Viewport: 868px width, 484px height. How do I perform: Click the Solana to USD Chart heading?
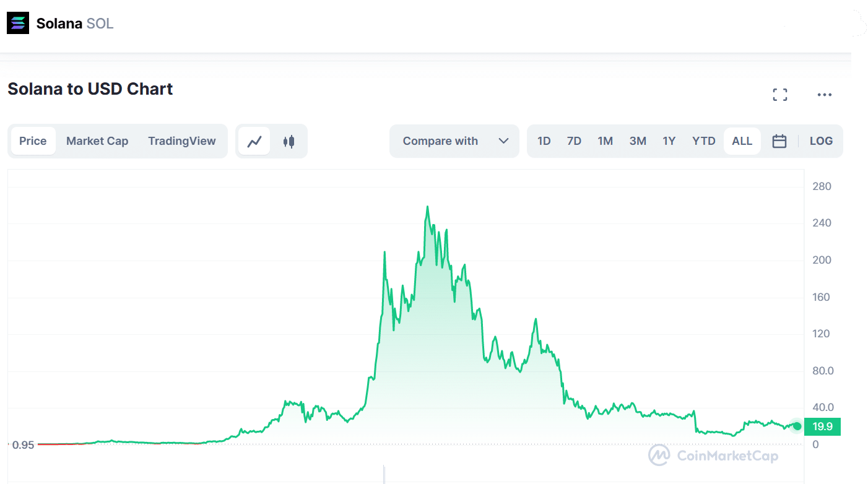coord(90,89)
